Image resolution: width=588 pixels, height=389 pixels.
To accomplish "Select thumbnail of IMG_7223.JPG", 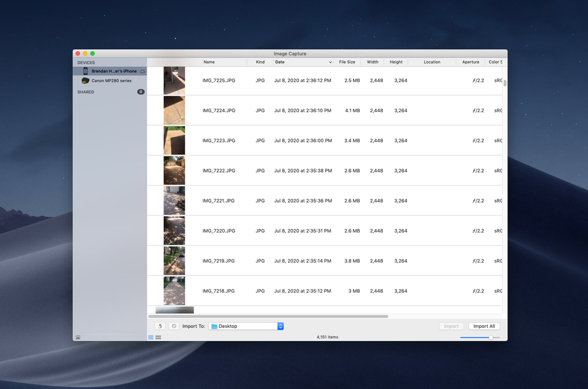I will pos(175,140).
